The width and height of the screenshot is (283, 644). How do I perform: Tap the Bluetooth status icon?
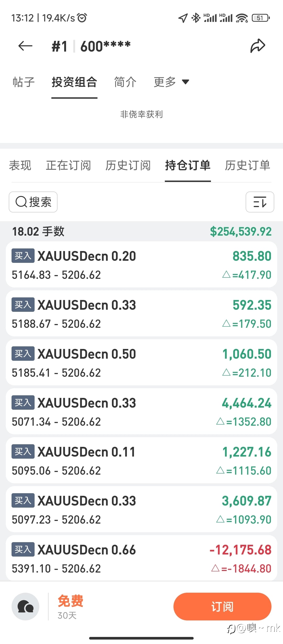pos(196,18)
